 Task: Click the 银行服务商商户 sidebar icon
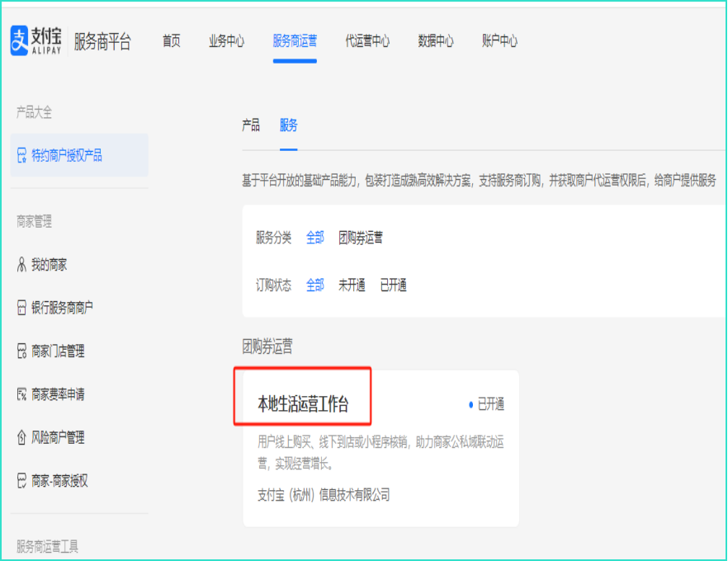tap(22, 308)
